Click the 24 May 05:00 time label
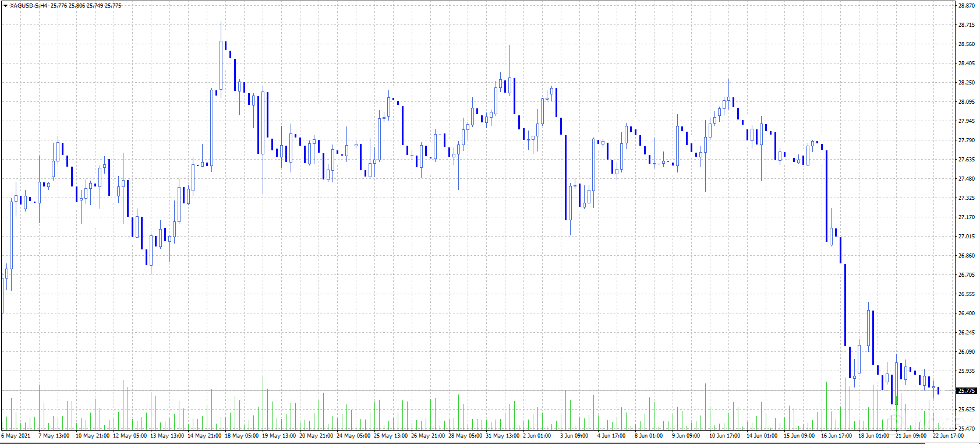 [x=353, y=436]
